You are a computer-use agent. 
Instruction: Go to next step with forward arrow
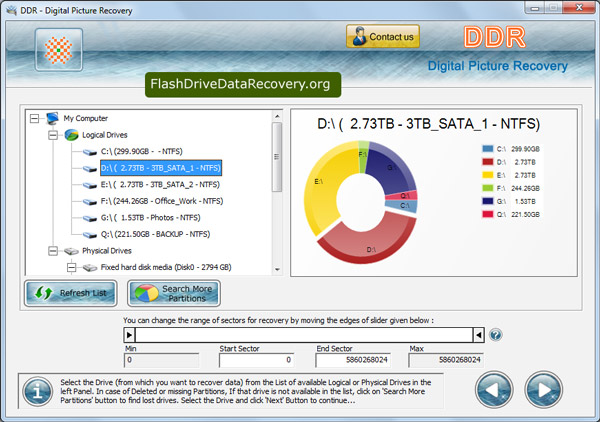(543, 389)
